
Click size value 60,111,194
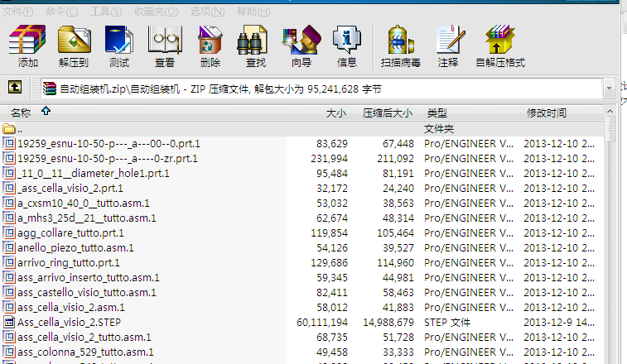pyautogui.click(x=322, y=322)
